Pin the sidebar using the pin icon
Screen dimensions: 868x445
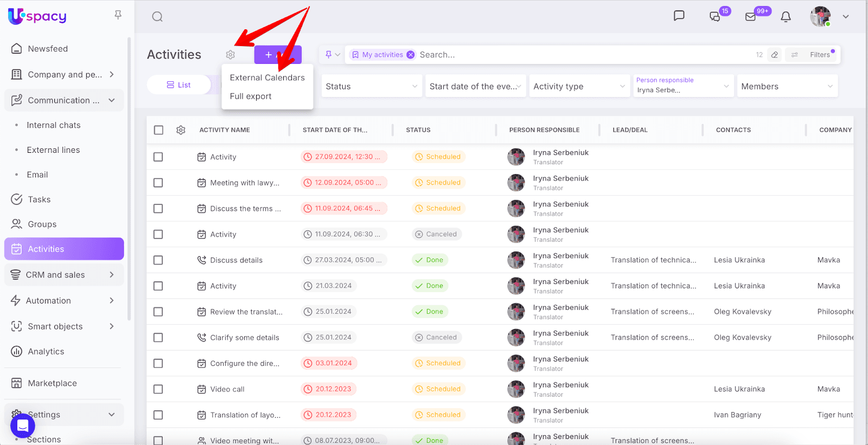coord(118,15)
